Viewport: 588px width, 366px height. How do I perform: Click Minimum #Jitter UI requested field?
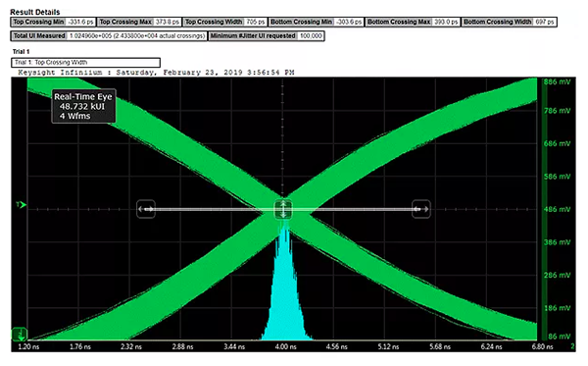click(x=267, y=36)
